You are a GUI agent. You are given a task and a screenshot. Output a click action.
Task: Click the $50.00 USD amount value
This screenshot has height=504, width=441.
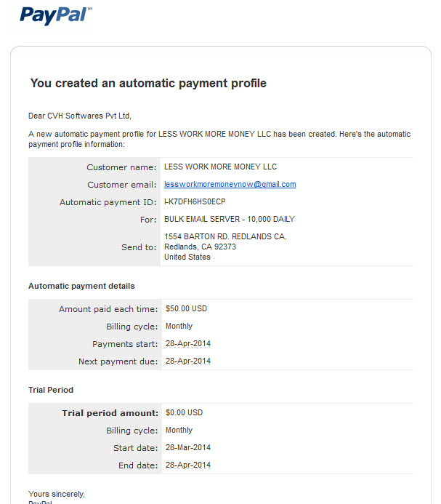pyautogui.click(x=186, y=308)
